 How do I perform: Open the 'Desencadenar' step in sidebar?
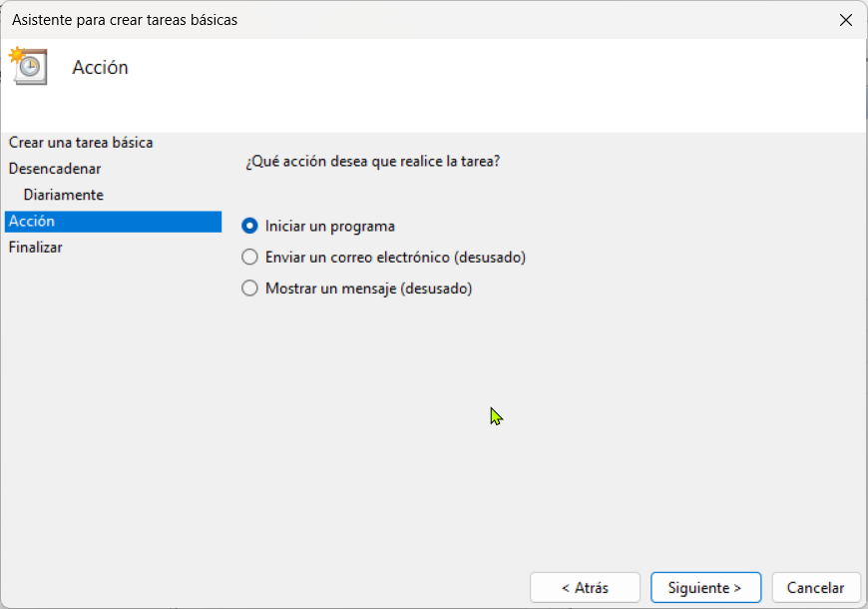[55, 169]
